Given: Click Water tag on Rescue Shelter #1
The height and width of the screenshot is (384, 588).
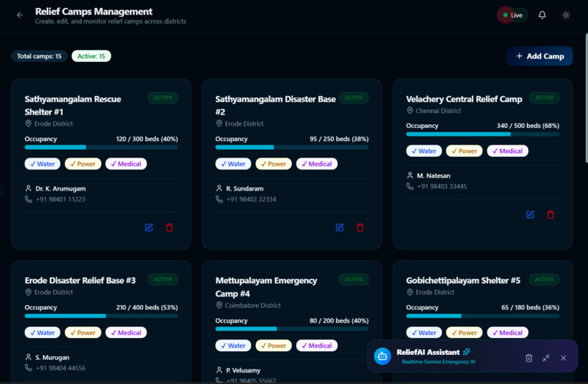Looking at the screenshot, I should [42, 164].
